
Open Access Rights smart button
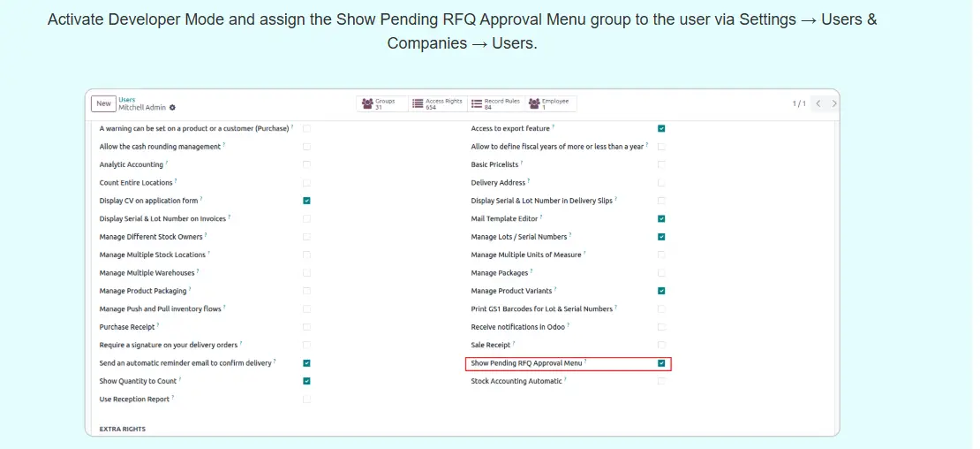pos(437,103)
